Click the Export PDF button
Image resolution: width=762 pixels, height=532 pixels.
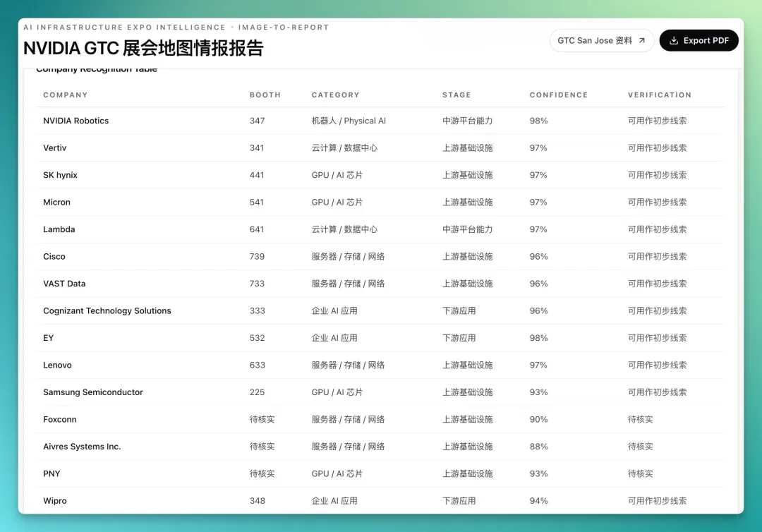pyautogui.click(x=698, y=40)
